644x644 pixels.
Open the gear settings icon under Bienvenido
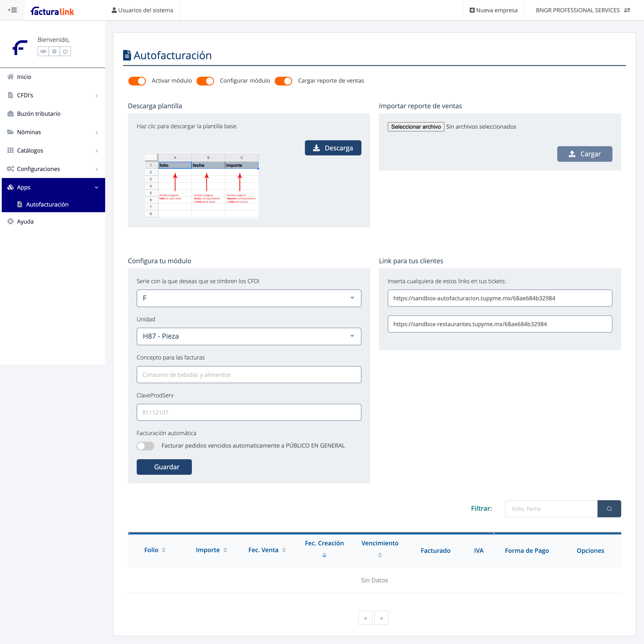click(54, 51)
